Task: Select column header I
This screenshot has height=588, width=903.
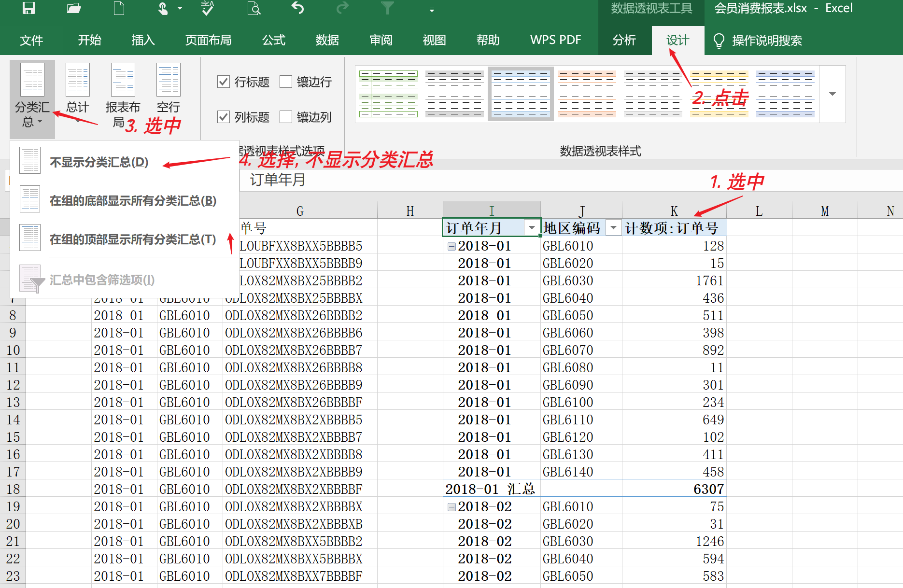Action: 492,211
